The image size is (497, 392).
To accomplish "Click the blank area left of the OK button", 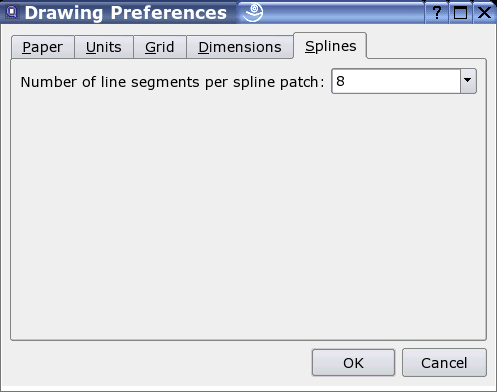I will pyautogui.click(x=160, y=363).
